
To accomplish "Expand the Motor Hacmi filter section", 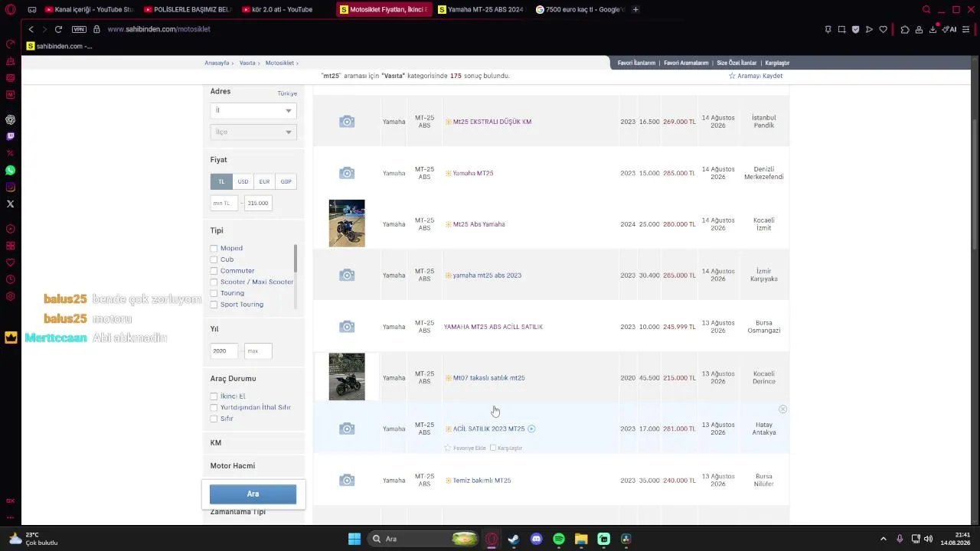I will (x=253, y=466).
